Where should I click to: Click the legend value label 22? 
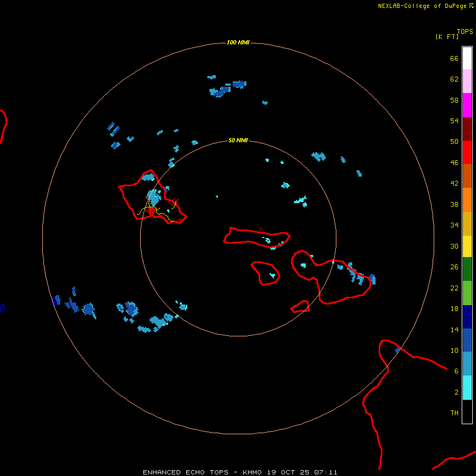[x=454, y=288]
